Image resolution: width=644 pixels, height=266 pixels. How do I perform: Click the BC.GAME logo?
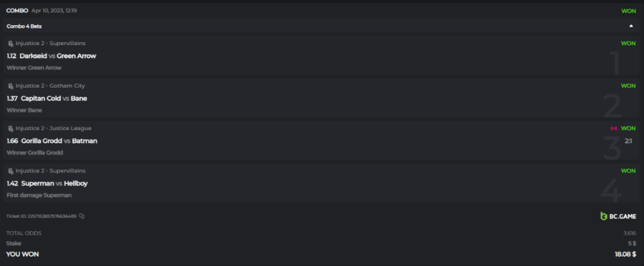point(618,216)
